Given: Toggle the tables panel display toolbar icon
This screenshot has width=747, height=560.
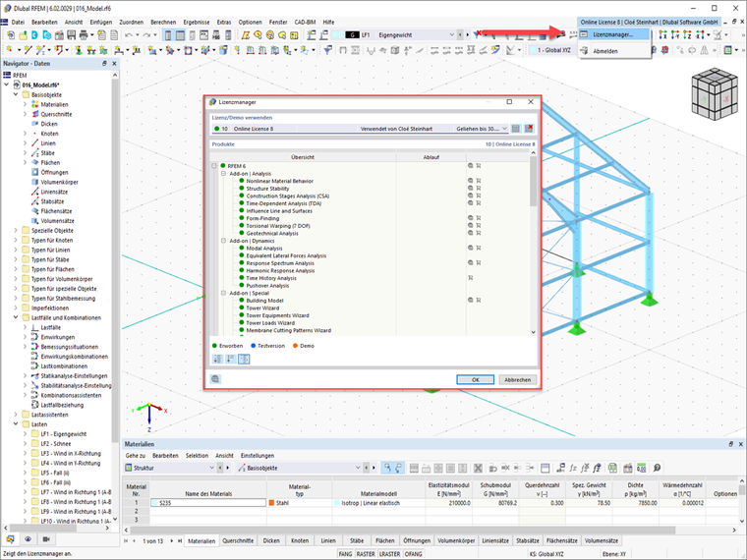Looking at the screenshot, I should 180,35.
